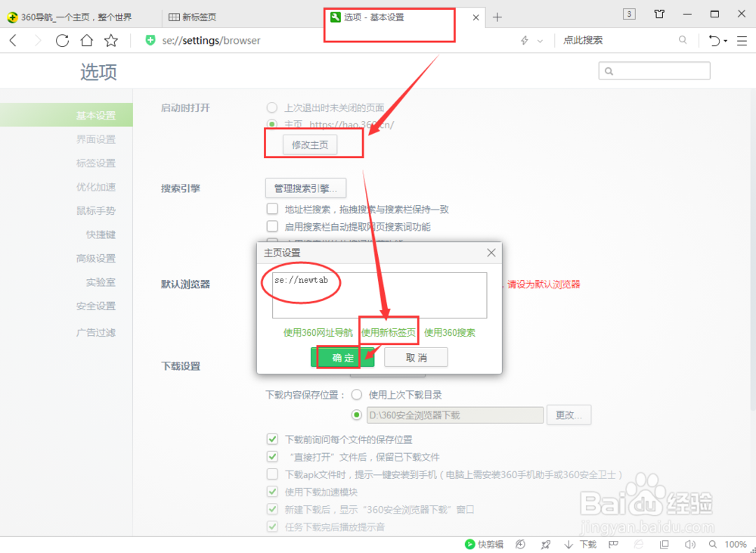Toggle 使用下载加速模块 checkbox
Image resolution: width=756 pixels, height=553 pixels.
tap(272, 492)
